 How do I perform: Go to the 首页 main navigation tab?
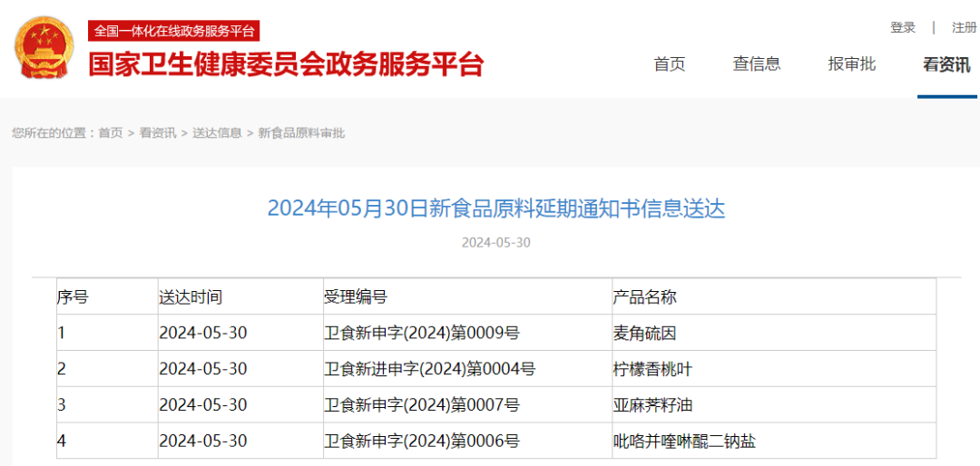pos(670,64)
